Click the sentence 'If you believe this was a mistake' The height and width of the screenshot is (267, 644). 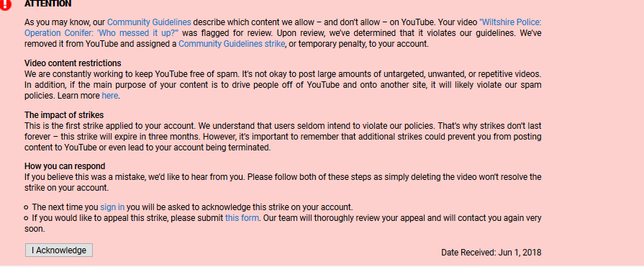click(135, 177)
